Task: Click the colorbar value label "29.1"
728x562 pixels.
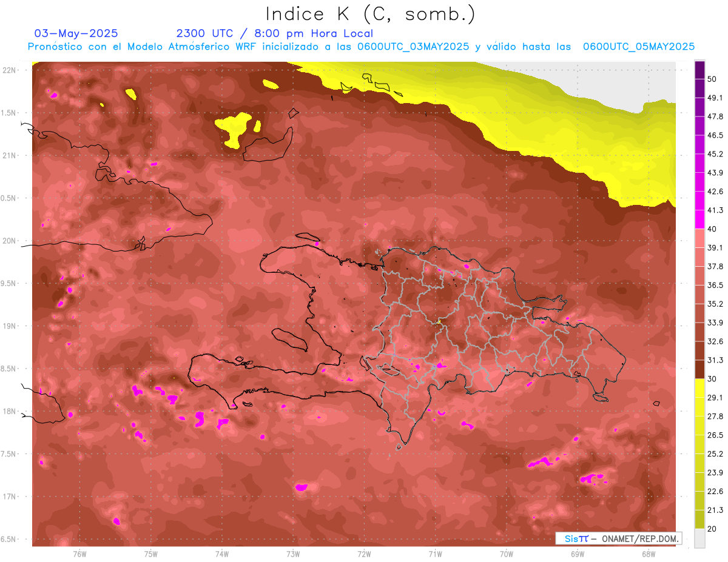Action: click(715, 398)
